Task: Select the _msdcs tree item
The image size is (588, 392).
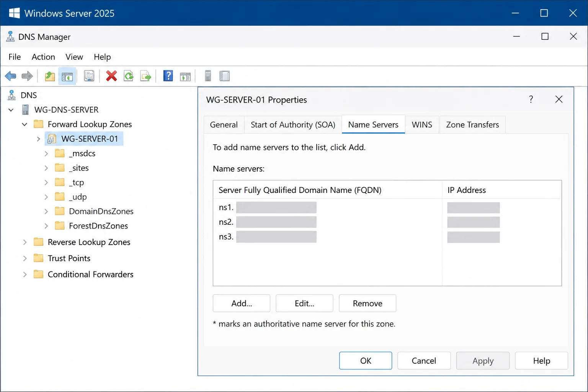Action: click(82, 154)
